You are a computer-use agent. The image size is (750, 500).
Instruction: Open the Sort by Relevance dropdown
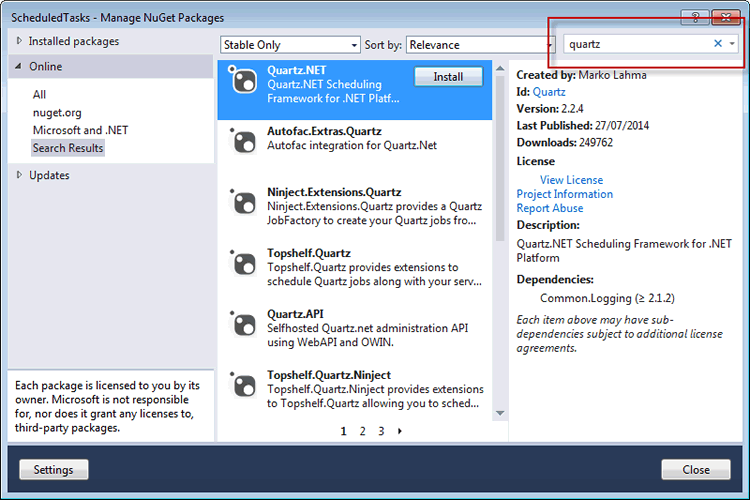tap(480, 44)
